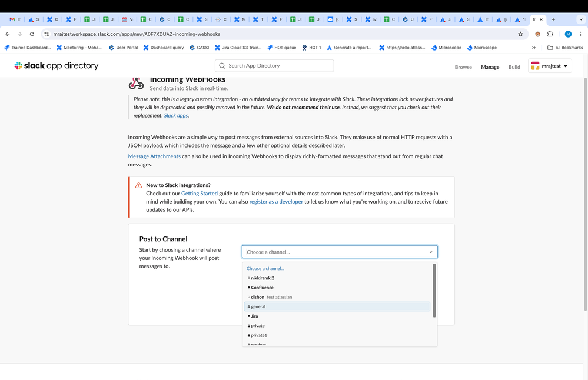Collapse the Choose a channel combo box
Viewport: 588px width, 380px height.
coord(340,252)
